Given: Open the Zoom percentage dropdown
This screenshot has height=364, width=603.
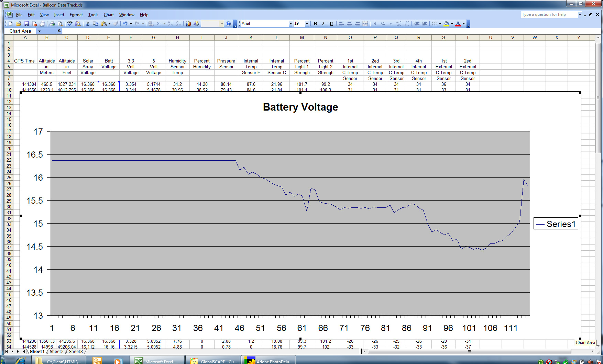Looking at the screenshot, I should click(222, 24).
